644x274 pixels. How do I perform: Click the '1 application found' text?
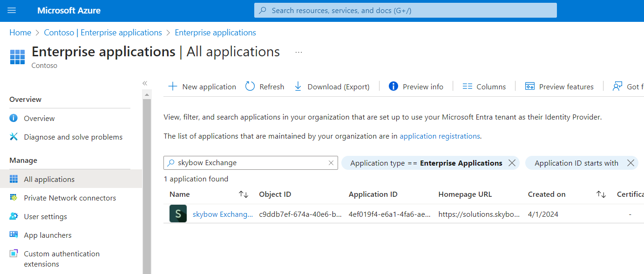196,179
